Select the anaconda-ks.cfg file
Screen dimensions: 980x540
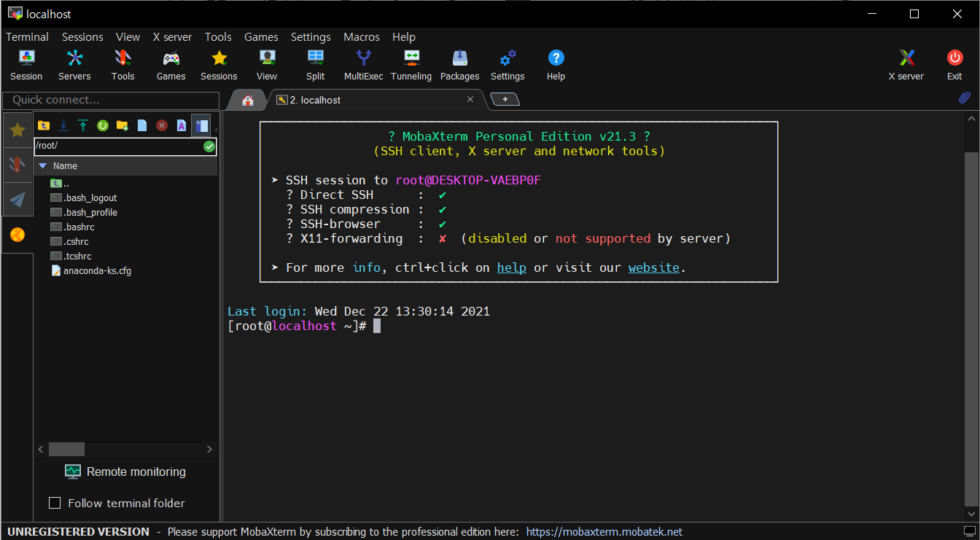91,270
